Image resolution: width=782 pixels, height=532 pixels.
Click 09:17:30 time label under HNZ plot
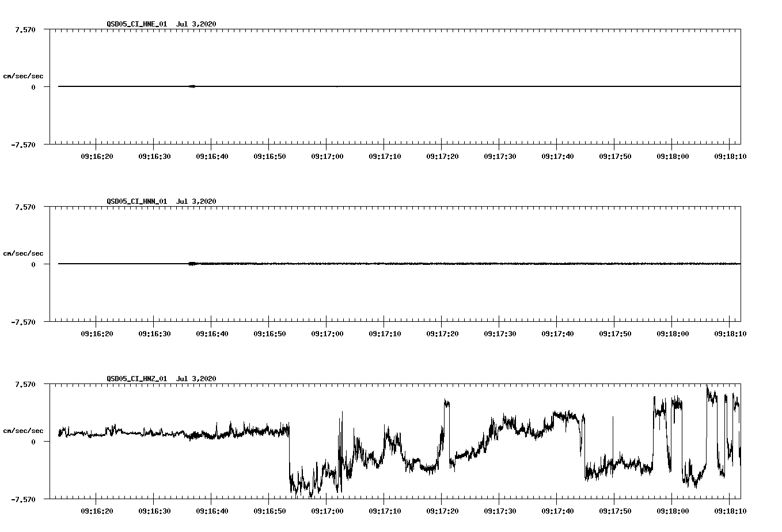500,511
